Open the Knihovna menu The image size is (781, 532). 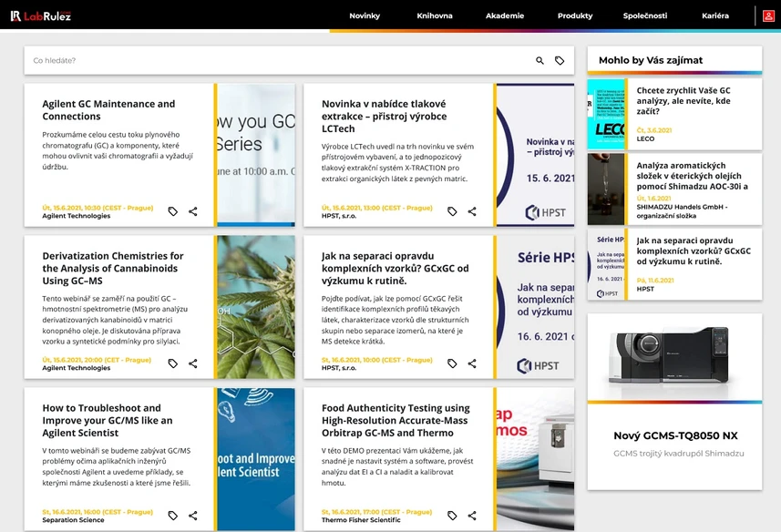click(x=435, y=15)
